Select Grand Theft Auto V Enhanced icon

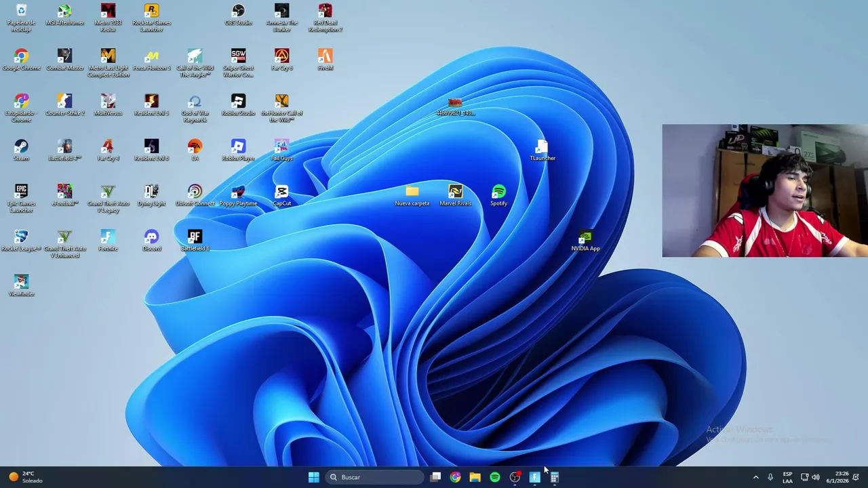pos(65,244)
